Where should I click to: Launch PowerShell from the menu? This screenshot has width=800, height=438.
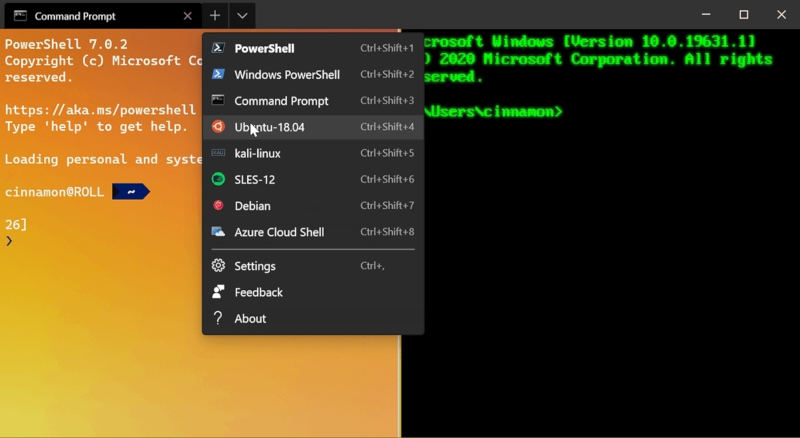coord(313,48)
